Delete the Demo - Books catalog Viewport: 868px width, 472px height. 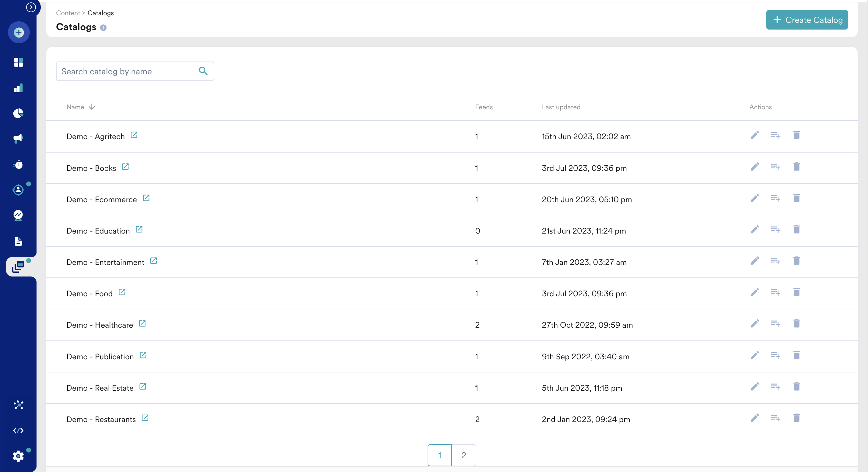(796, 167)
